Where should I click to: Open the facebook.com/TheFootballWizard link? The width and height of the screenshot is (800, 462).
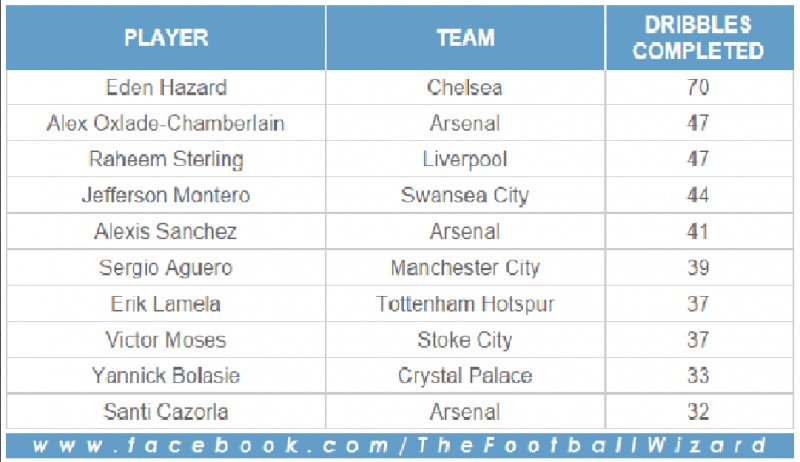click(x=399, y=445)
